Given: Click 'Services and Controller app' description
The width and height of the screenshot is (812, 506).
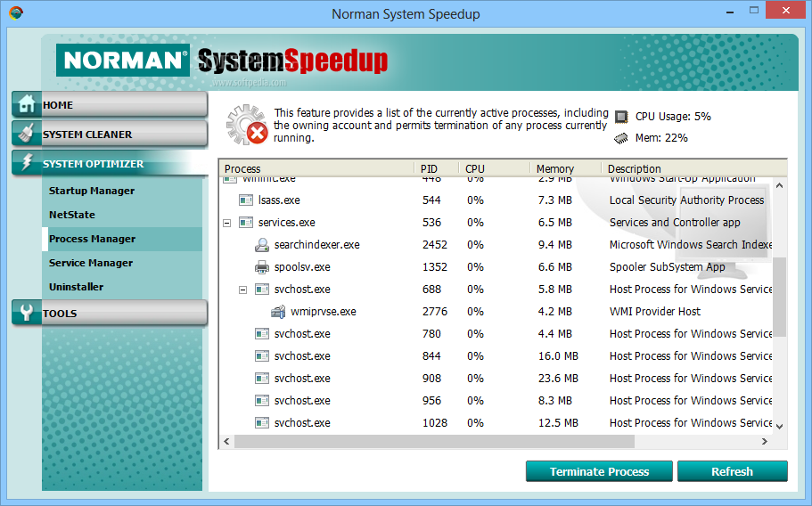Looking at the screenshot, I should 675,223.
